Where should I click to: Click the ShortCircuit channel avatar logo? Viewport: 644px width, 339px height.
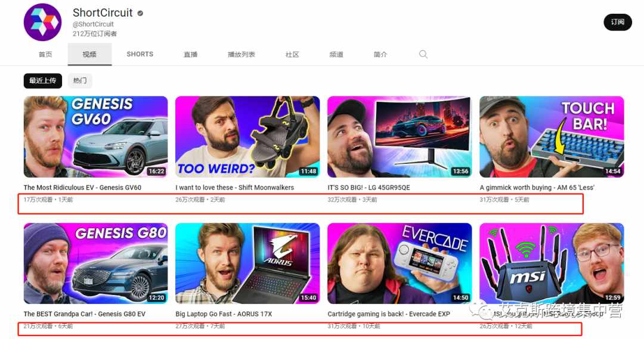point(43,22)
